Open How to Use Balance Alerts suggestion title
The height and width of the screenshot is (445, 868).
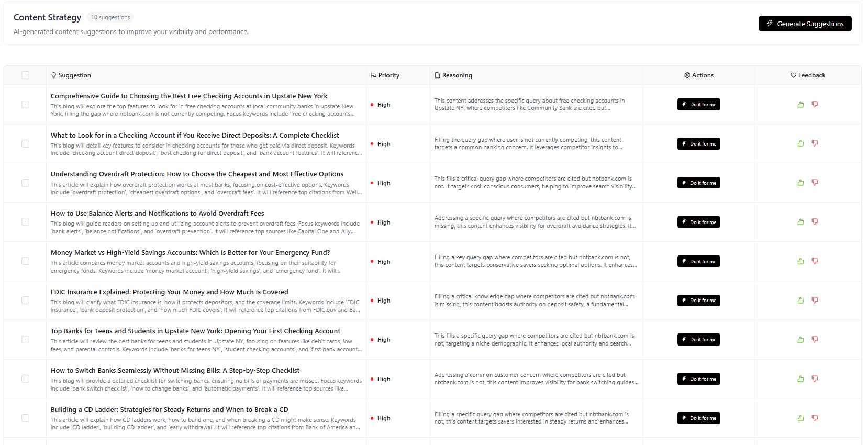pyautogui.click(x=157, y=213)
